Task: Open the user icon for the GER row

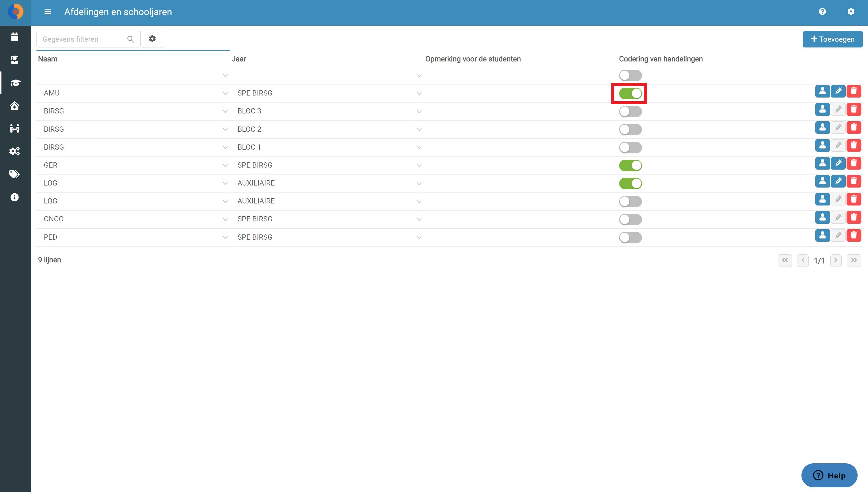Action: pos(822,163)
